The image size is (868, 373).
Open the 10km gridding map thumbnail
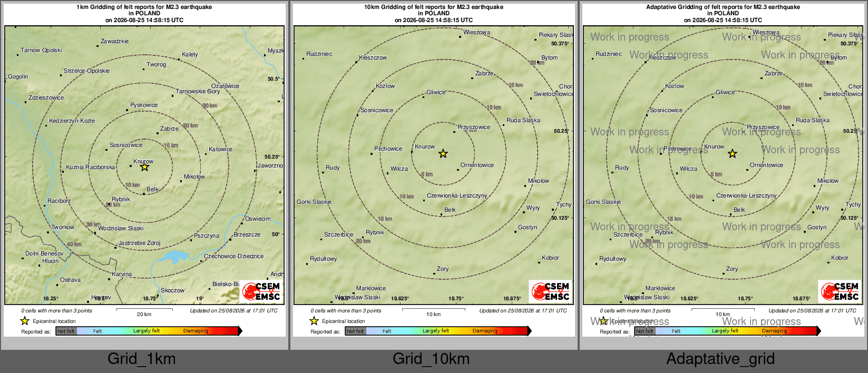coord(434,170)
